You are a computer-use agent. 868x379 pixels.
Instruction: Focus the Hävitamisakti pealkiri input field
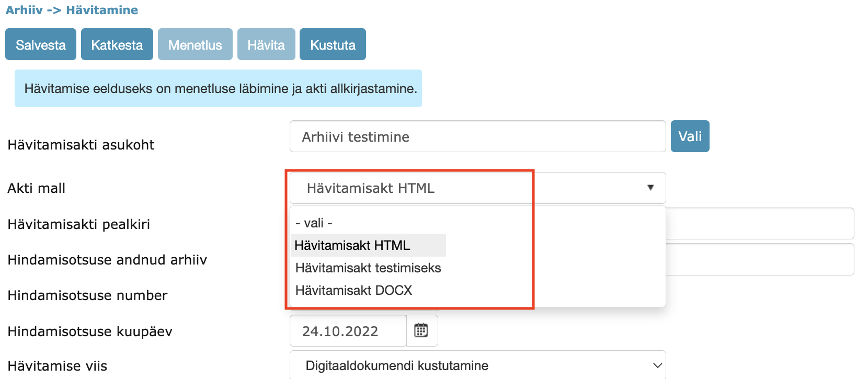tap(759, 224)
